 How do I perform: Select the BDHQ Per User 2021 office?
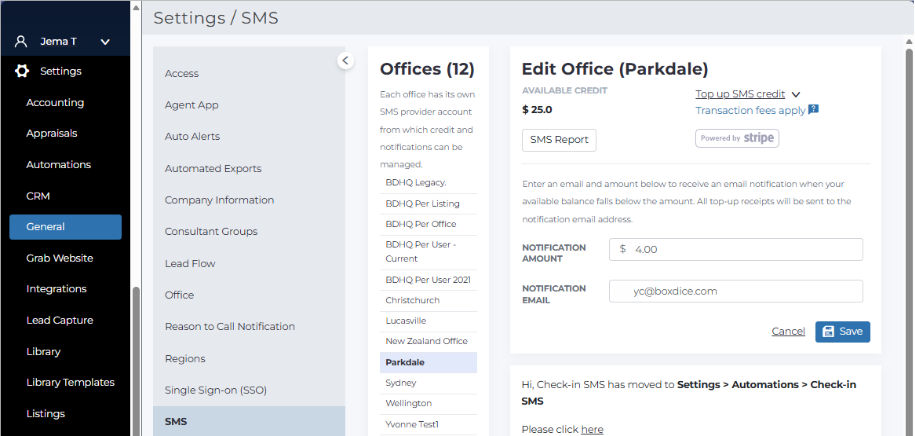(x=428, y=280)
